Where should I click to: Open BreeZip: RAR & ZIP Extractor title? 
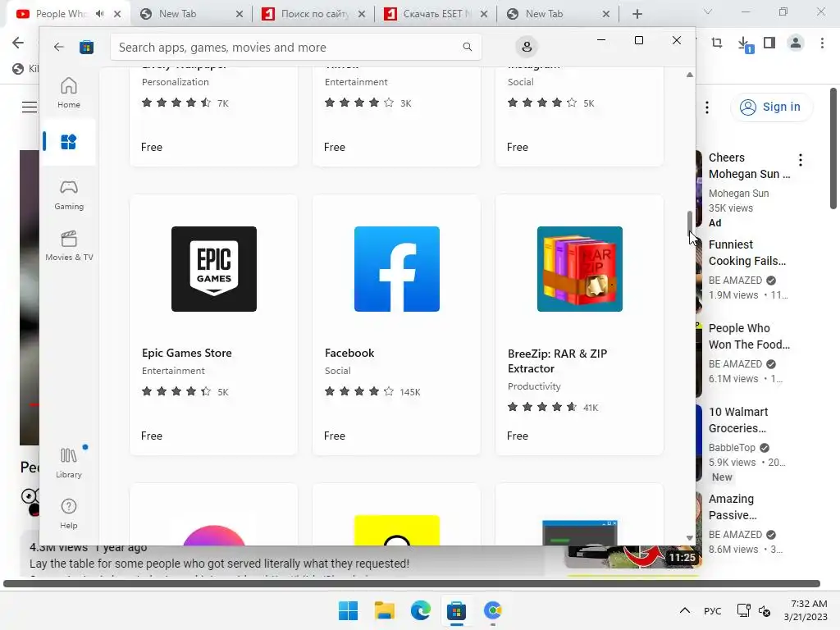click(557, 361)
